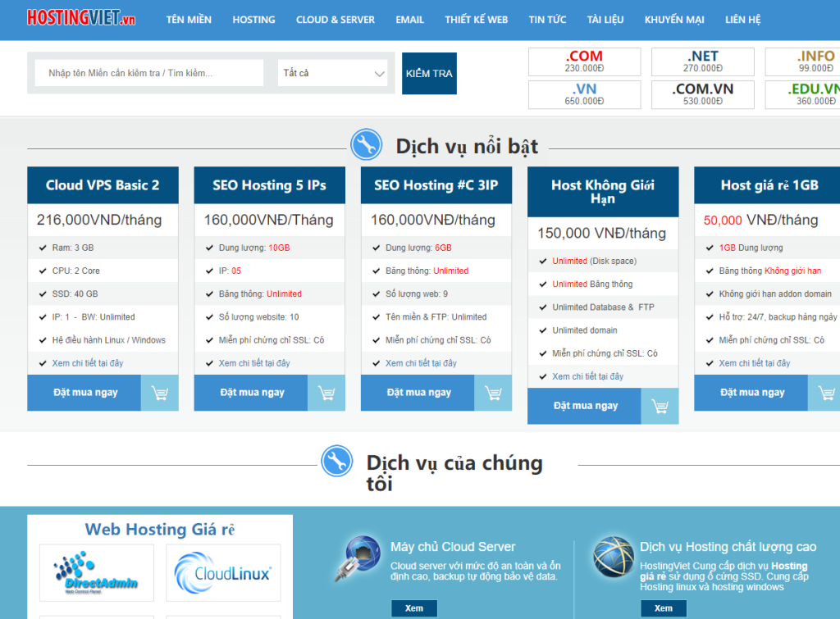
Task: Click the Máy chủ Cloud Server globe icon
Action: [358, 558]
